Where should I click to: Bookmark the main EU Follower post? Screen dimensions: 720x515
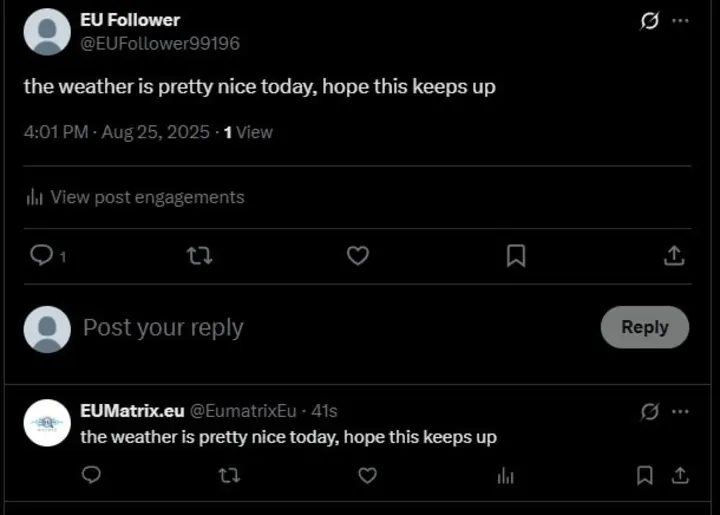point(516,256)
